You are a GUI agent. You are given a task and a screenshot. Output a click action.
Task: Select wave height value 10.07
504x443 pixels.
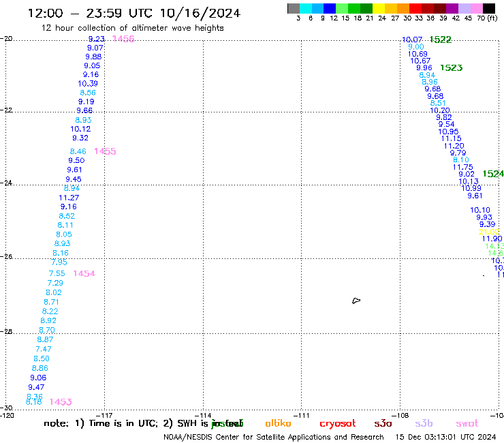(412, 40)
